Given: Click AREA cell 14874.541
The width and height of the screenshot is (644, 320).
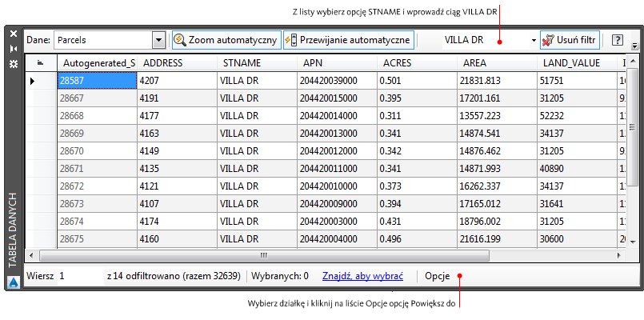Looking at the screenshot, I should point(498,134).
